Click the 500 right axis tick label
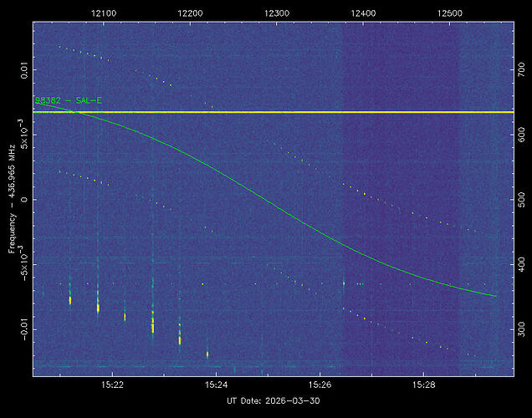Screen dimensions: 532x418 coord(519,201)
